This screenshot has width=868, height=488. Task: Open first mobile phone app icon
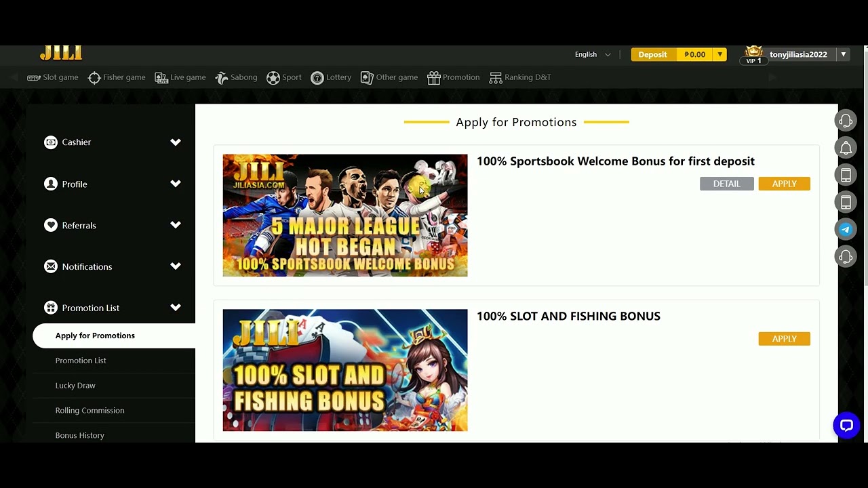(x=846, y=175)
